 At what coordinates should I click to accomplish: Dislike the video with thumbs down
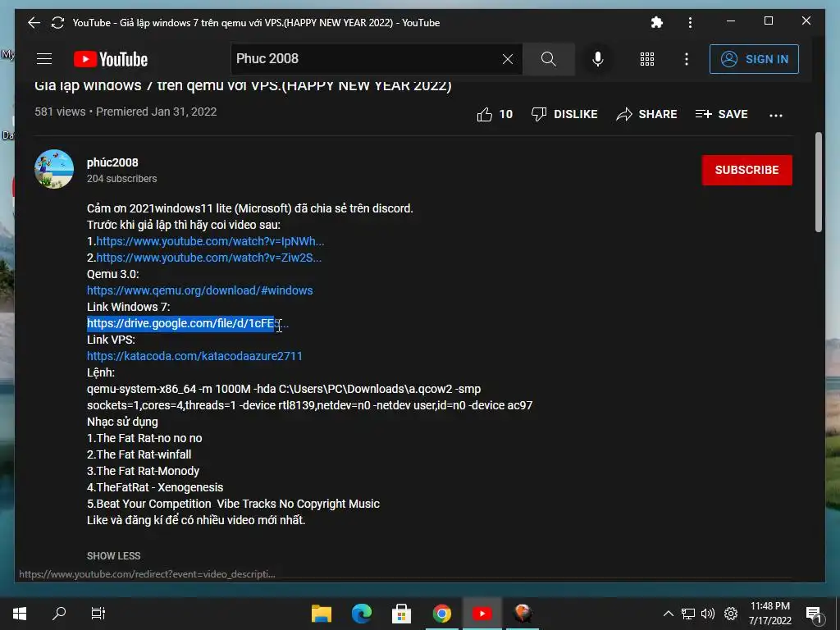click(564, 114)
